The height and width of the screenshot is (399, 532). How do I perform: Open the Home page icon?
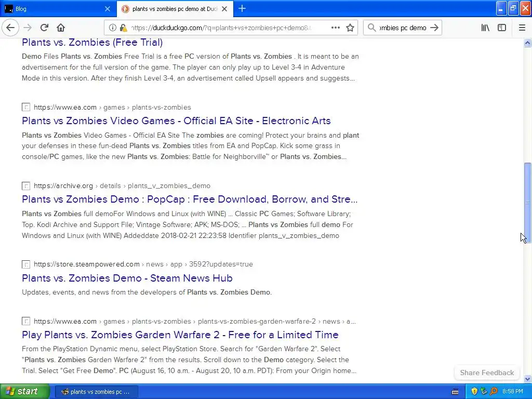pyautogui.click(x=61, y=28)
